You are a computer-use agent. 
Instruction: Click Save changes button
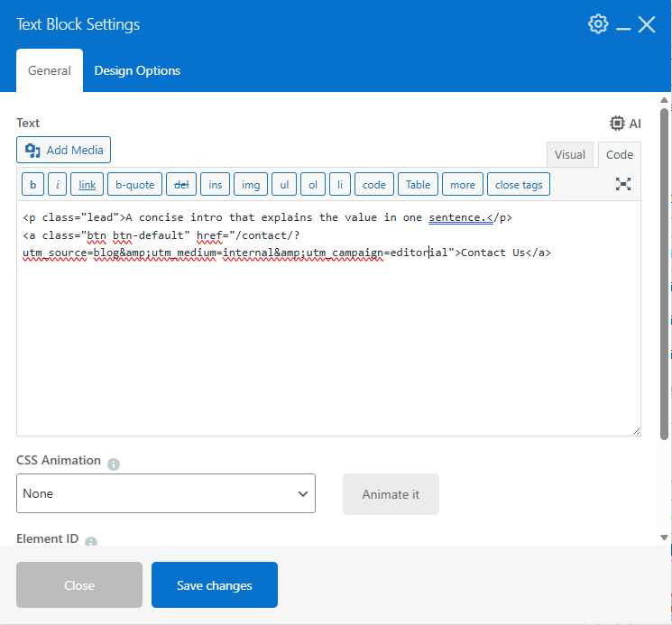coord(215,585)
